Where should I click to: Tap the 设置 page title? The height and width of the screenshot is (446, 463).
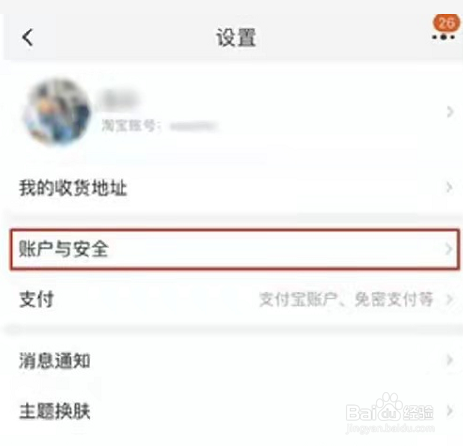pos(236,37)
